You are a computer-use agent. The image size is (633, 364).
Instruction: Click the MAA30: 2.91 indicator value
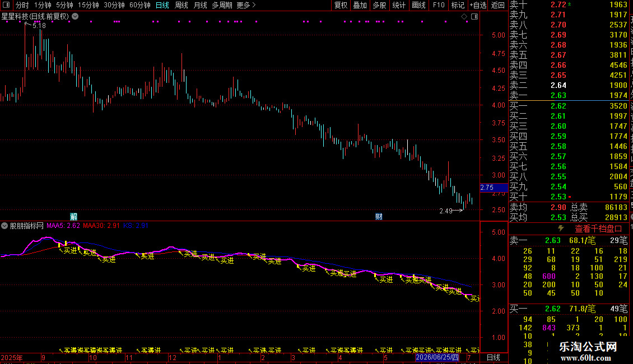point(101,226)
